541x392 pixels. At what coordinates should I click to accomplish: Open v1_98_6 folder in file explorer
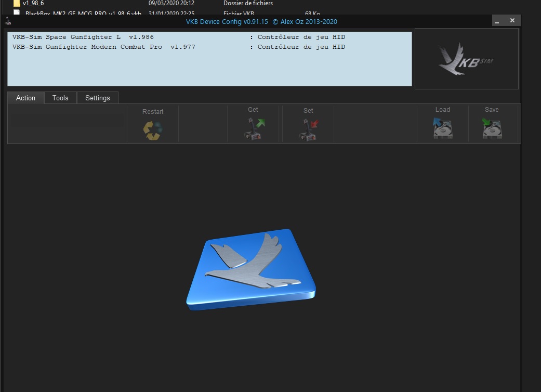[x=33, y=3]
